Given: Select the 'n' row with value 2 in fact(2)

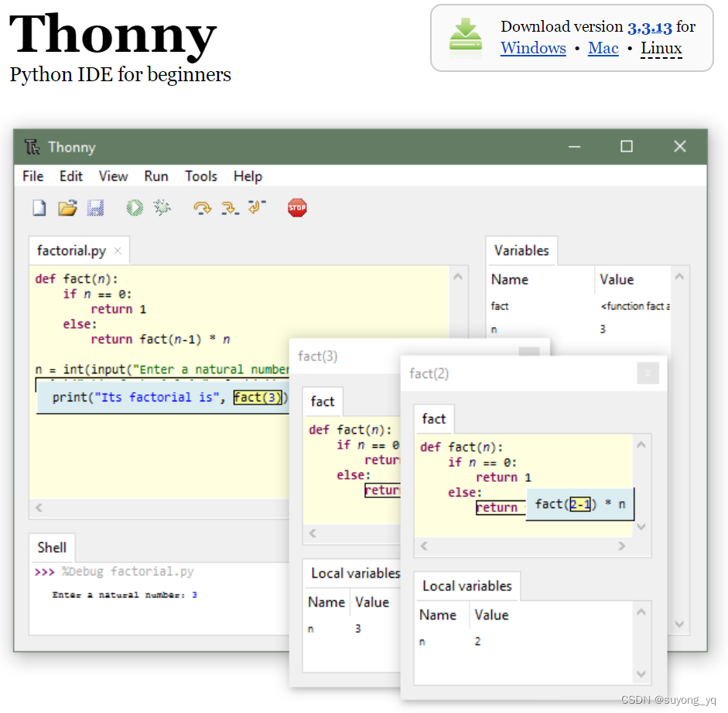Looking at the screenshot, I should pos(524,642).
